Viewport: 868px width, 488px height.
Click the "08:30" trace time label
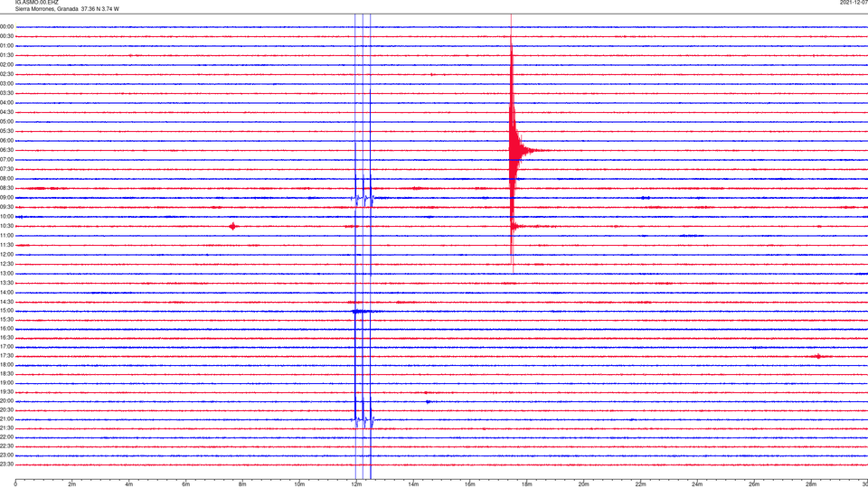pyautogui.click(x=6, y=188)
